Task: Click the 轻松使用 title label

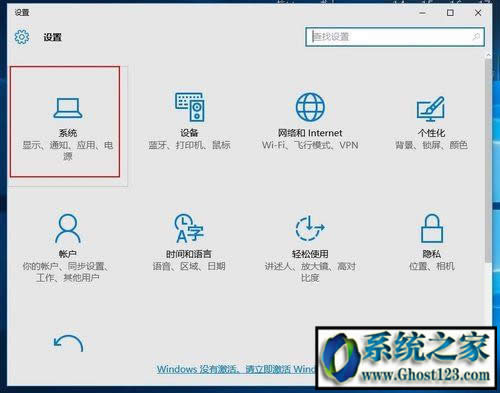Action: click(x=310, y=254)
